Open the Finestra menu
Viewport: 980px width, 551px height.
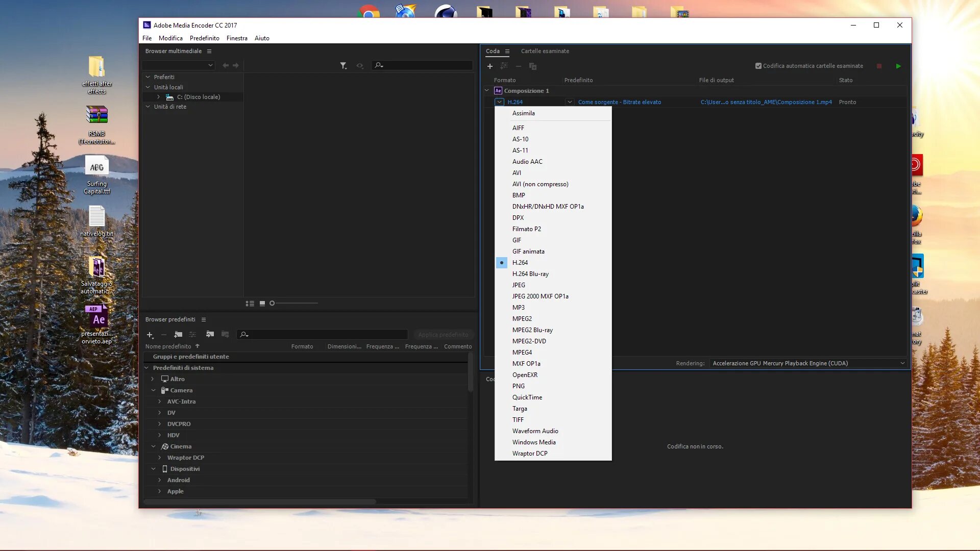click(237, 38)
